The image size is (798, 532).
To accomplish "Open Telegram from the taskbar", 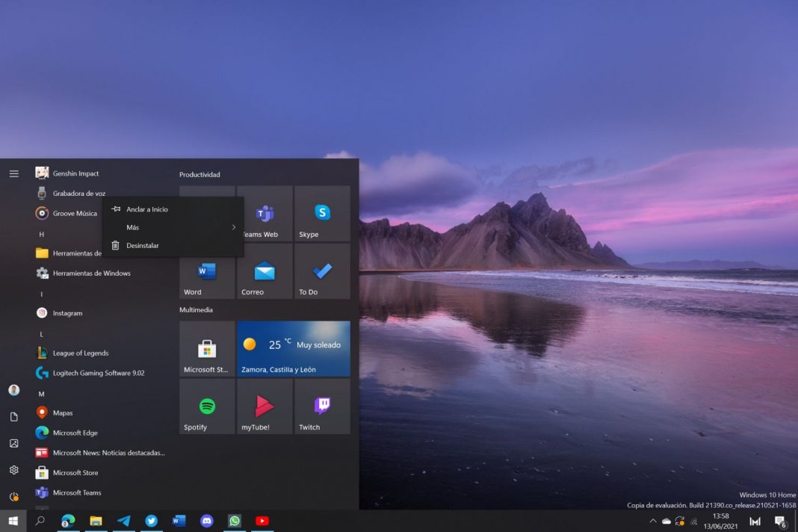I will 123,521.
